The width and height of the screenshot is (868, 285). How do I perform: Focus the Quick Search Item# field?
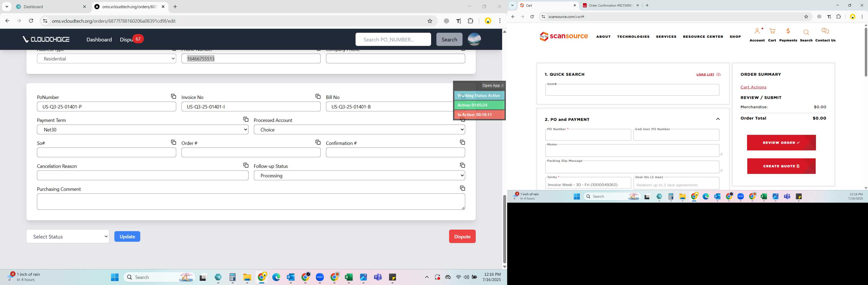click(x=632, y=90)
